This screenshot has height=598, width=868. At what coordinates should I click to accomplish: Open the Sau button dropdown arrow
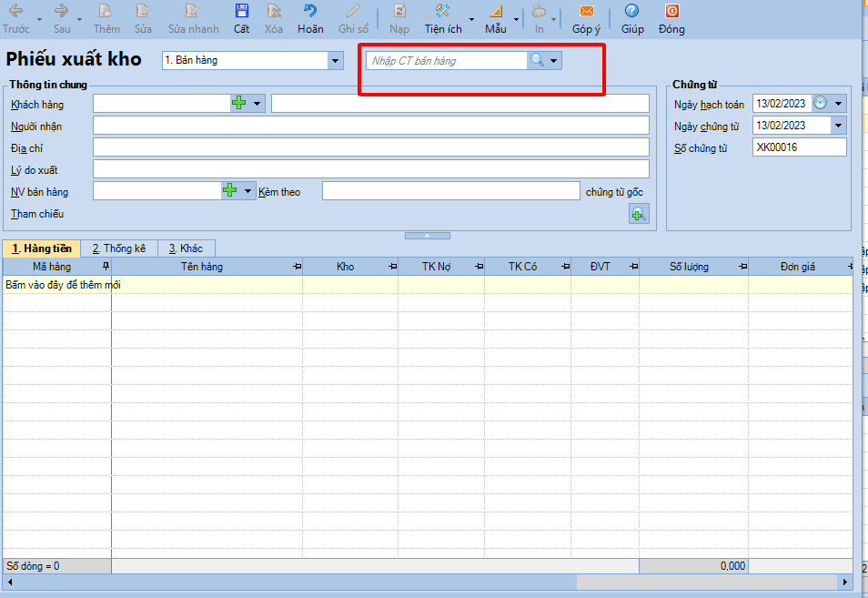tap(79, 19)
